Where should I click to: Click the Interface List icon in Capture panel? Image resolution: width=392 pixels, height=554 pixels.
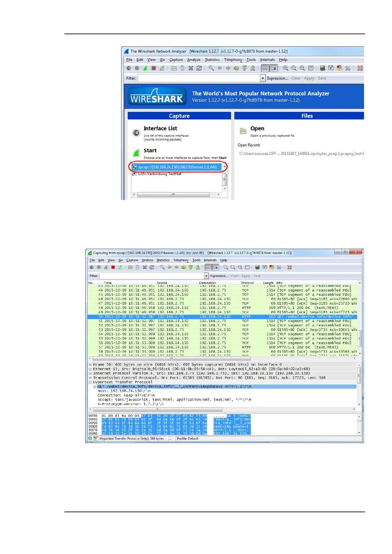point(136,133)
